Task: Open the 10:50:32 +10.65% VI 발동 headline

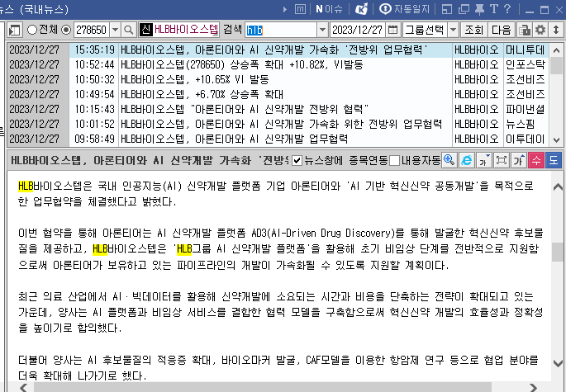Action: [x=195, y=80]
